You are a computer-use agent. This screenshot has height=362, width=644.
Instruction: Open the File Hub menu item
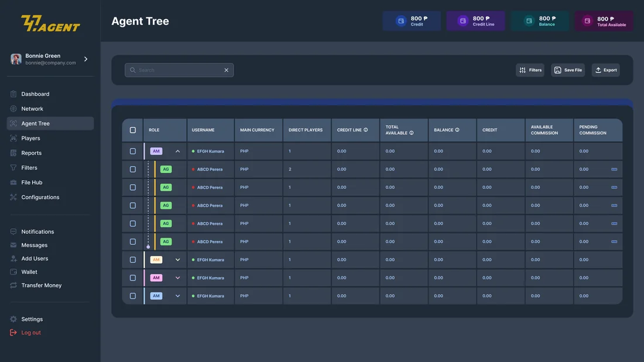tap(32, 182)
